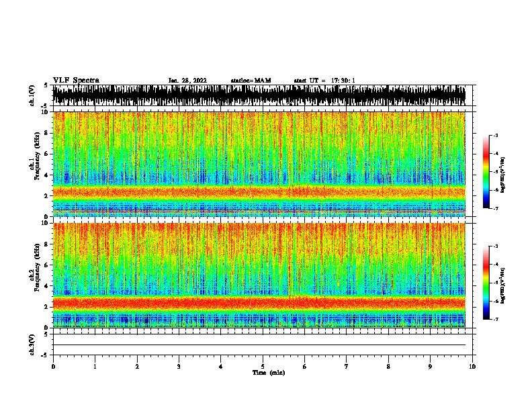Click the time axis tick label "1"
Image resolution: width=532 pixels, height=411 pixels.
tap(95, 366)
